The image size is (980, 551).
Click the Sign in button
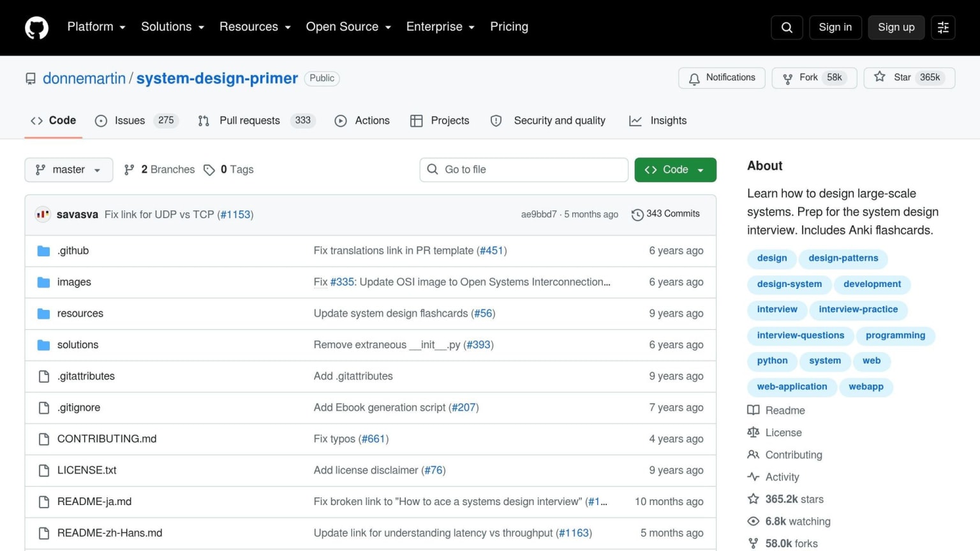(835, 27)
